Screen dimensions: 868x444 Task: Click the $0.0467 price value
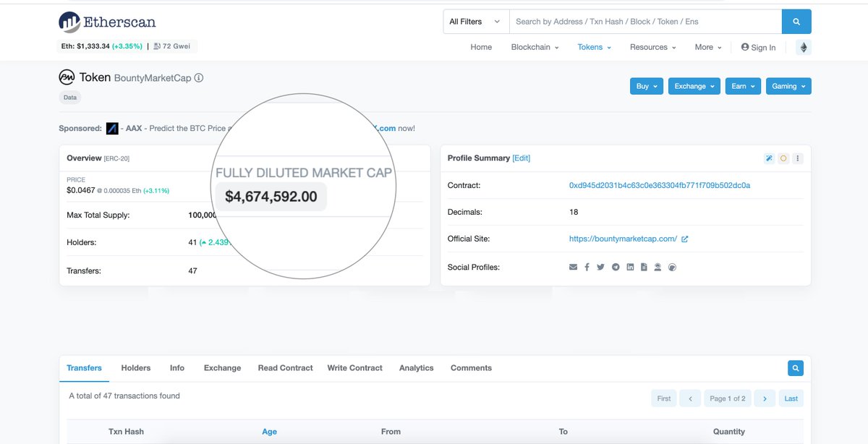pyautogui.click(x=81, y=190)
